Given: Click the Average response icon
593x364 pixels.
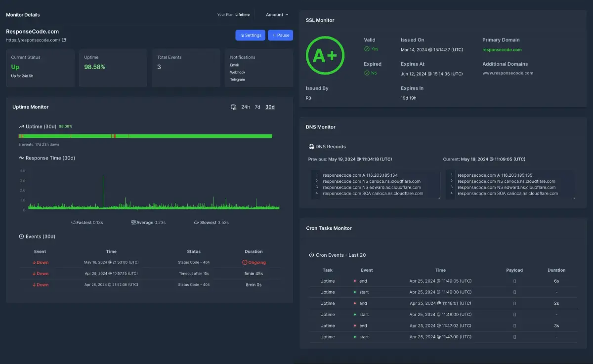Looking at the screenshot, I should coord(133,223).
